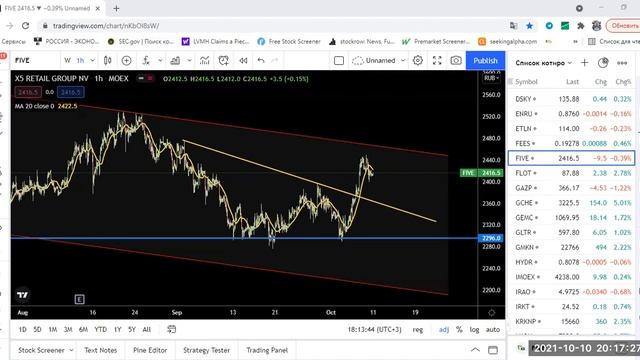Redo the chart action

pyautogui.click(x=275, y=60)
